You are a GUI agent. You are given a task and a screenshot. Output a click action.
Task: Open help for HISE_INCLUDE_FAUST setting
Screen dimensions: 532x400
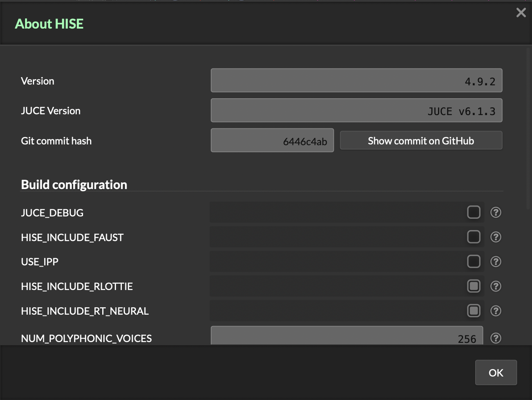pos(496,237)
